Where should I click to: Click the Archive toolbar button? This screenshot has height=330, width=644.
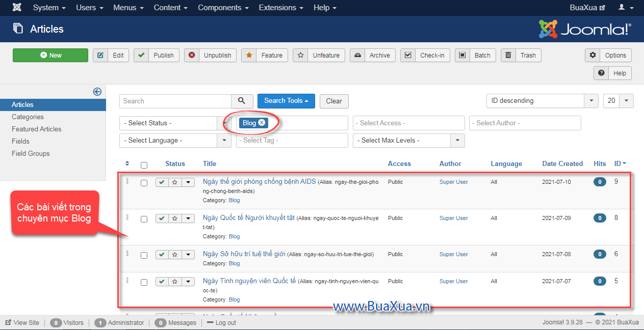[x=372, y=56]
